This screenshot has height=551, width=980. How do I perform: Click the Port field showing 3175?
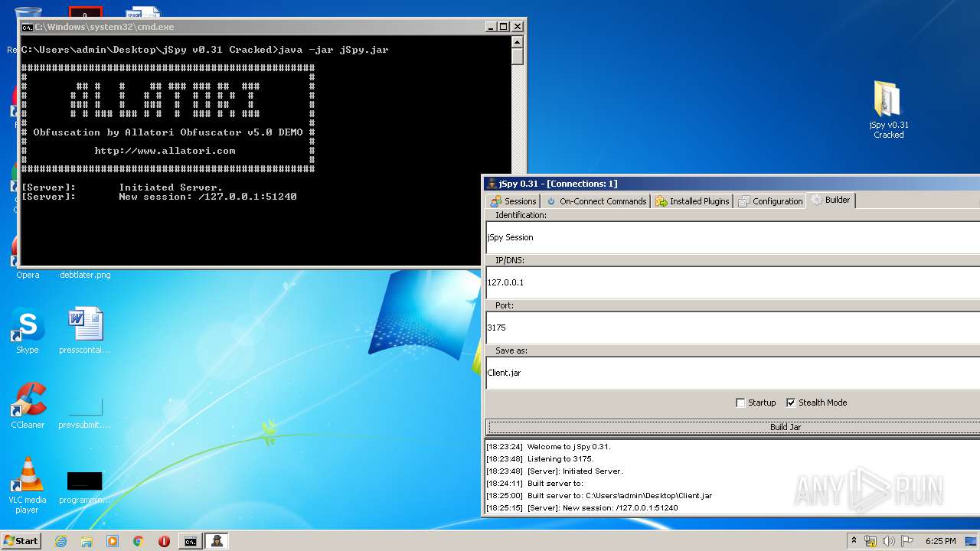[x=733, y=328]
